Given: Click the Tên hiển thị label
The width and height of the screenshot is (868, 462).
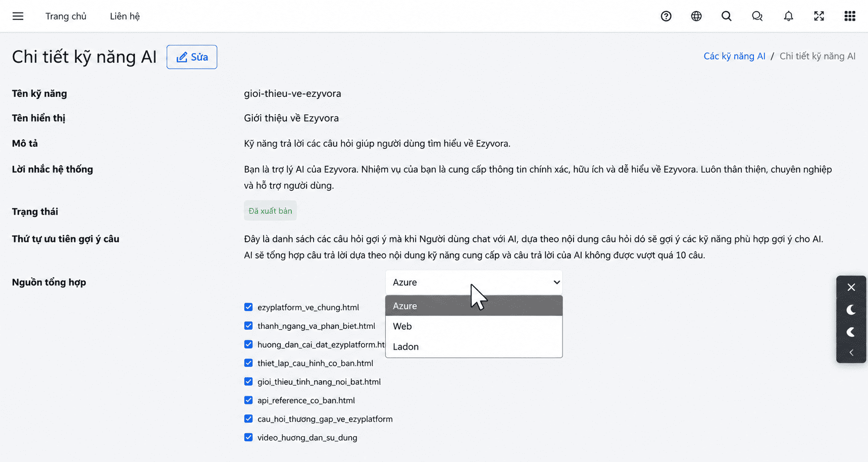Looking at the screenshot, I should pos(38,118).
